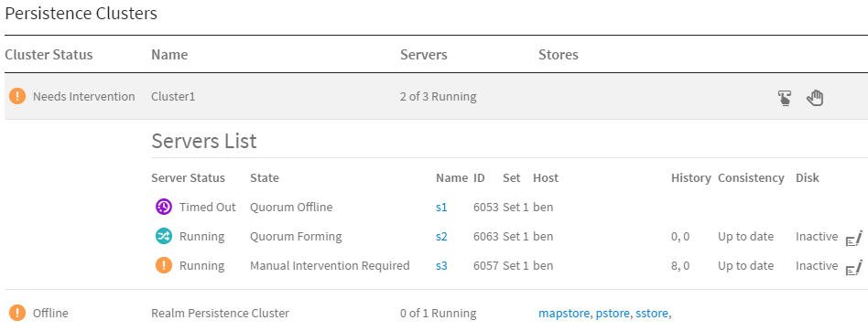Click the disk log icon in the s3 row
Viewport: 868px width, 331px height.
853,268
